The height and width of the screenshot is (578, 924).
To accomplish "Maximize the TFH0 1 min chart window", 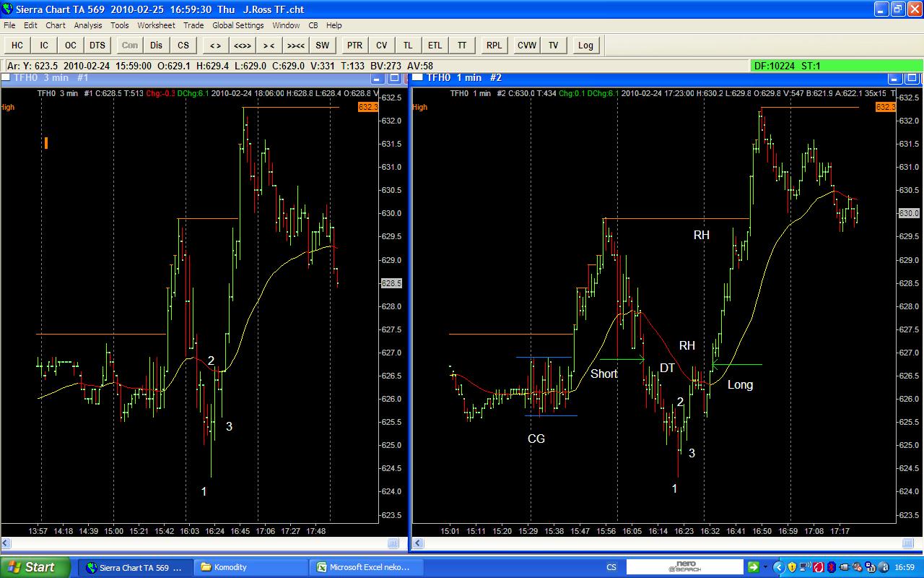I will click(913, 78).
